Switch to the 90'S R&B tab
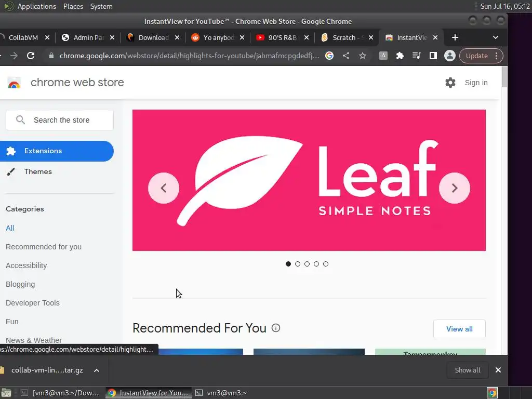The width and height of the screenshot is (532, 399). (x=282, y=37)
